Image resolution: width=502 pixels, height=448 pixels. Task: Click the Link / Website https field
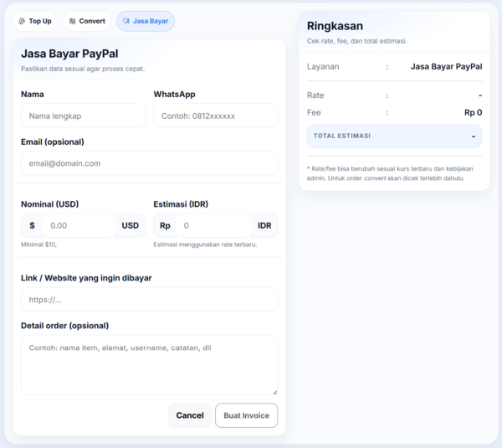149,299
